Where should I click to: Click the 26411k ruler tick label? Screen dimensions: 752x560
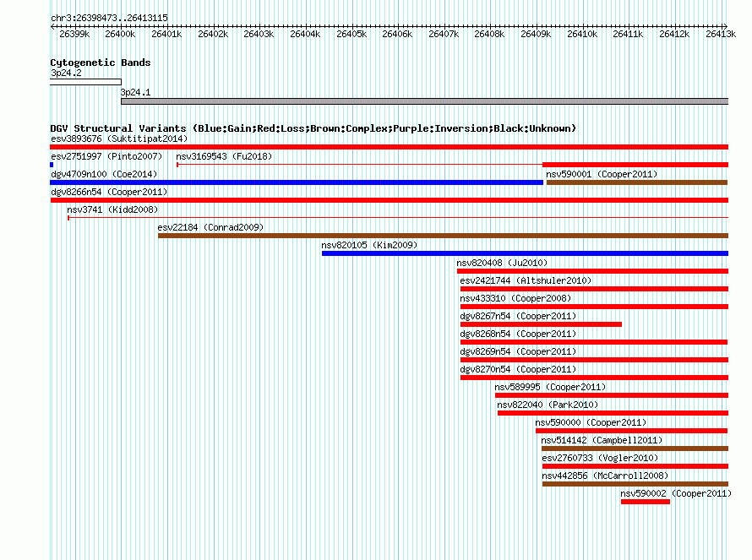(628, 34)
